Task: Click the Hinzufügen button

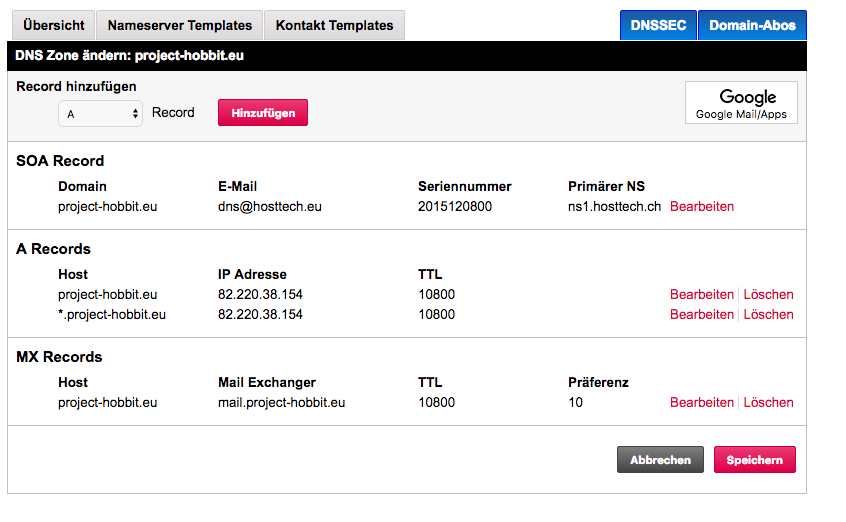Action: [263, 113]
